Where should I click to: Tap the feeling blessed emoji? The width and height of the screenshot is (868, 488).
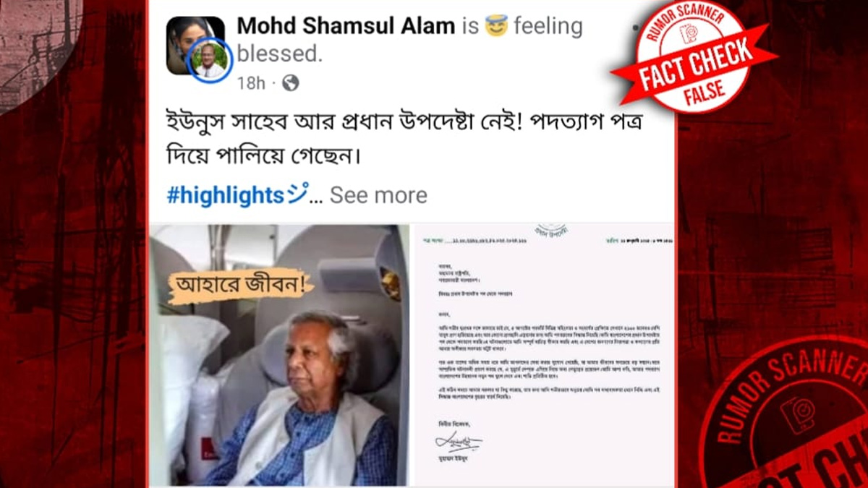coord(496,27)
